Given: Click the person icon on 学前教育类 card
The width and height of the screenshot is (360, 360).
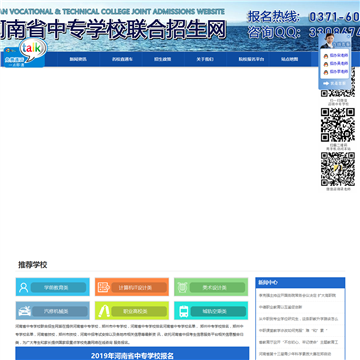Looking at the screenshot, I should point(23,287).
